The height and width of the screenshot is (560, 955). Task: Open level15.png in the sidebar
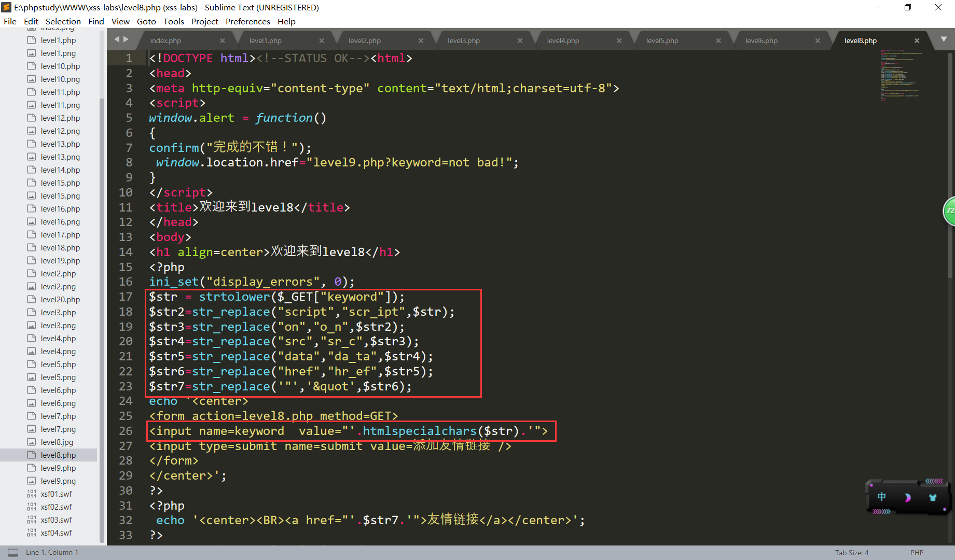point(60,195)
